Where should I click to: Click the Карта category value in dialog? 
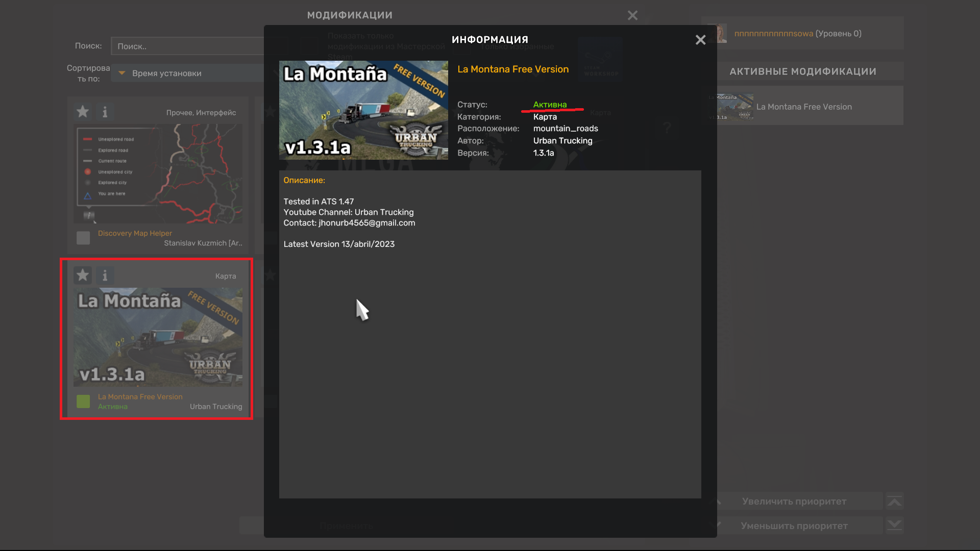coord(545,117)
